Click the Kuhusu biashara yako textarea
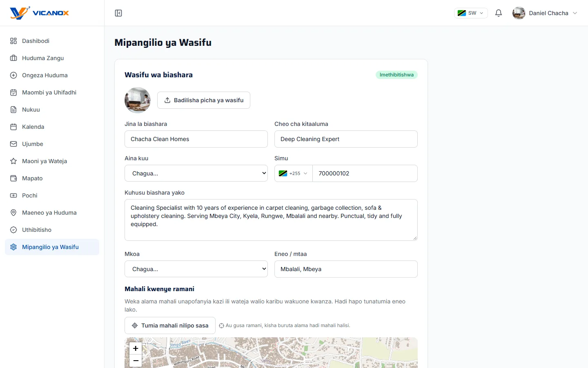The width and height of the screenshot is (588, 368). (271, 220)
